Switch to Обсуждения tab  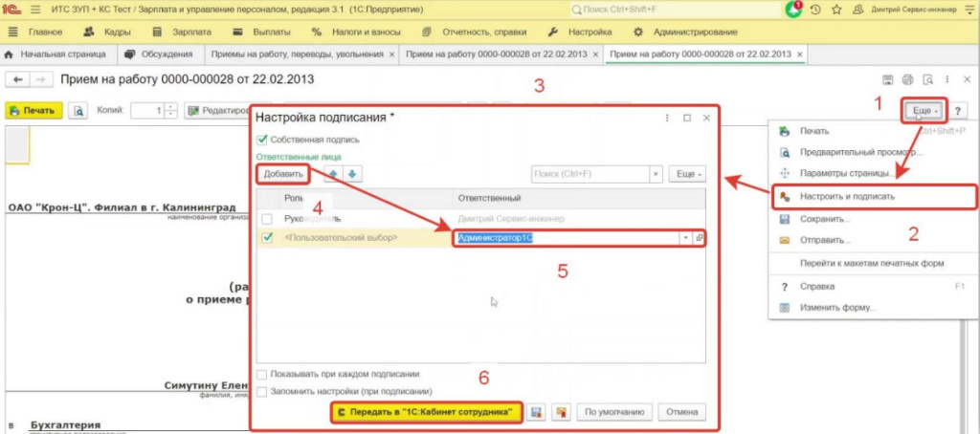[x=159, y=54]
